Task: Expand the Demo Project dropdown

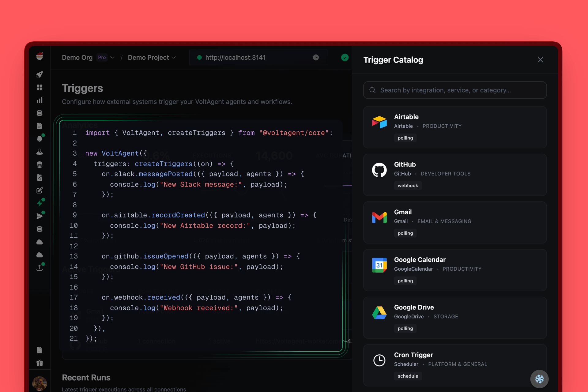Action: tap(174, 57)
